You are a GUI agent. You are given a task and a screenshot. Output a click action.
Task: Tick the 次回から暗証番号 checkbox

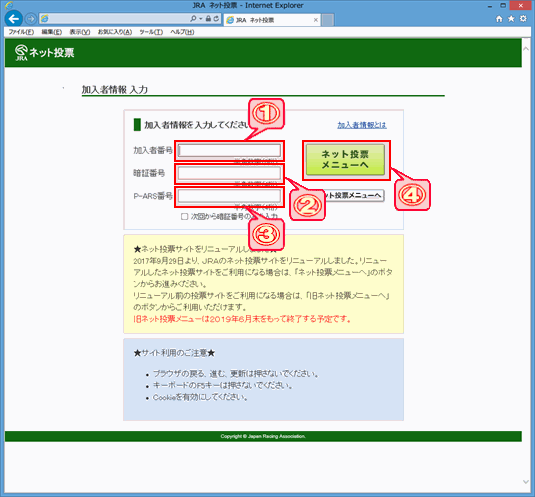pyautogui.click(x=185, y=217)
